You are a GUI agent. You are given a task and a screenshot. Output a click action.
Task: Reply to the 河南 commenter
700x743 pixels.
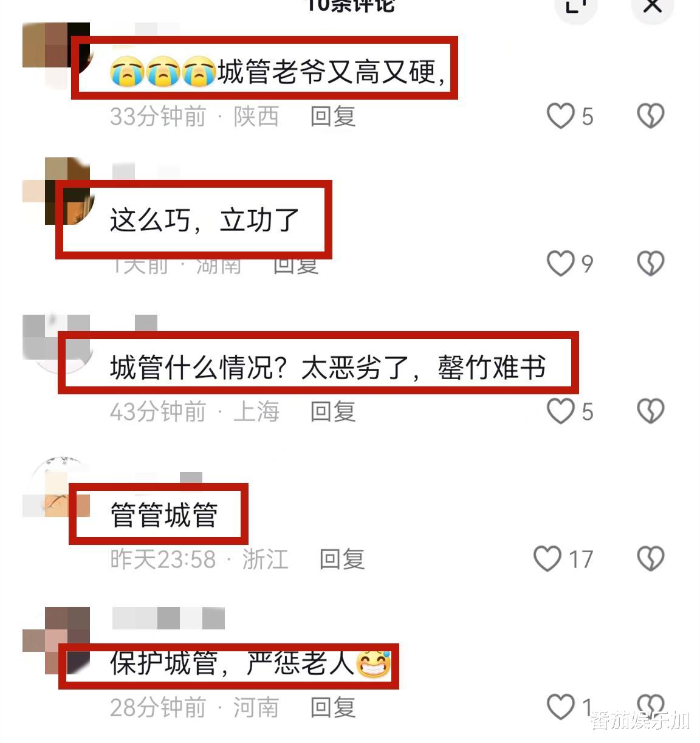click(332, 707)
